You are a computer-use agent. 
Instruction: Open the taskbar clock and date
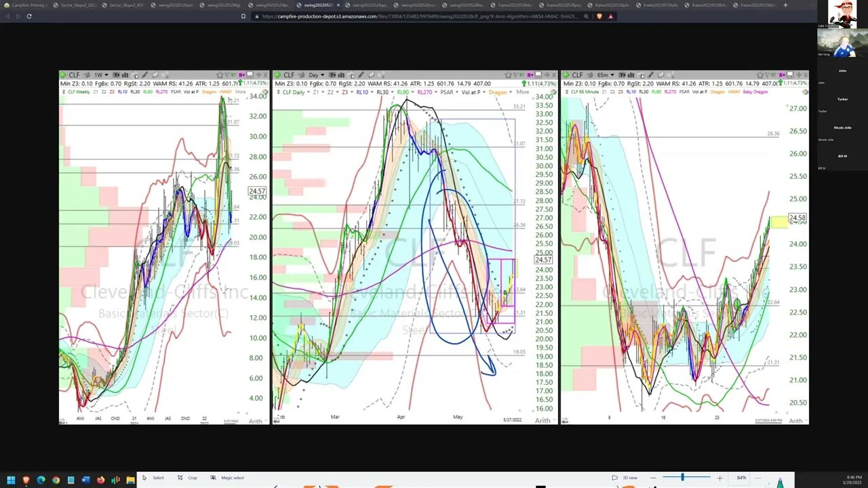click(x=854, y=480)
